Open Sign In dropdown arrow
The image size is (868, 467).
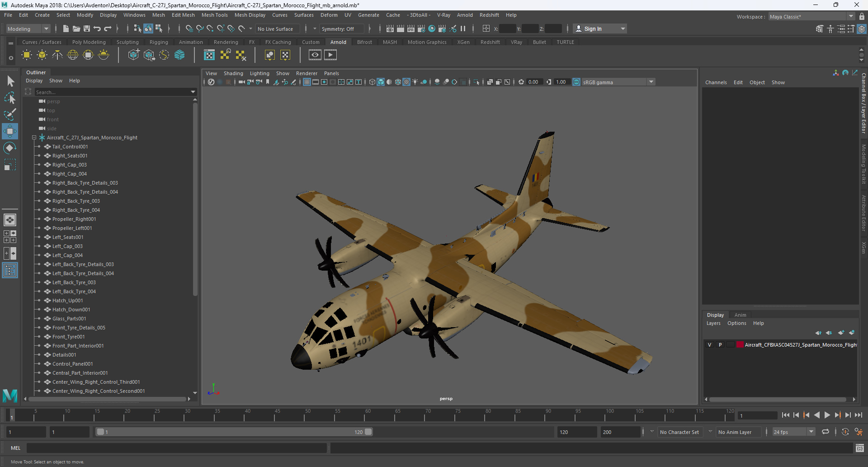(x=623, y=29)
